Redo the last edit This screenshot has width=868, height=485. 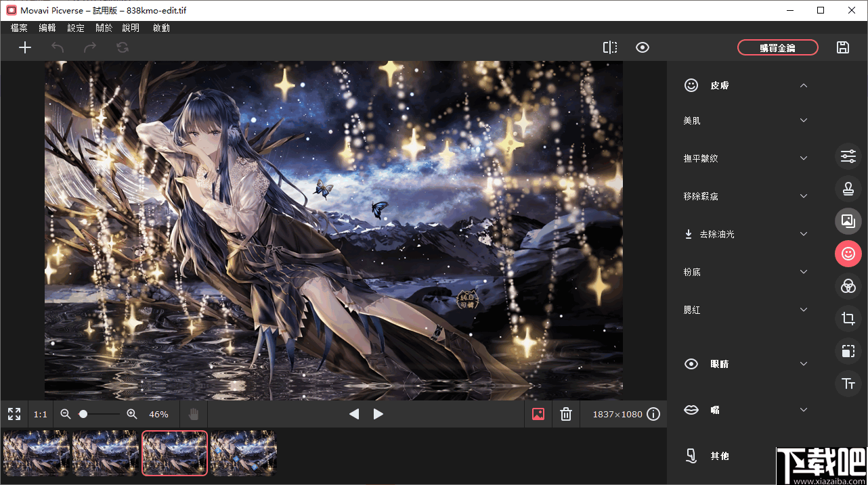[x=90, y=47]
